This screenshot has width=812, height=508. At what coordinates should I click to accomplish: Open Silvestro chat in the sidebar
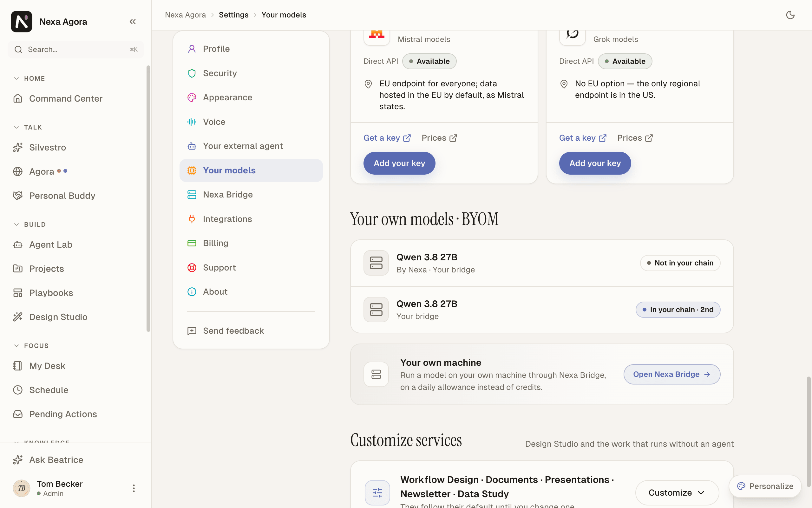point(75,147)
